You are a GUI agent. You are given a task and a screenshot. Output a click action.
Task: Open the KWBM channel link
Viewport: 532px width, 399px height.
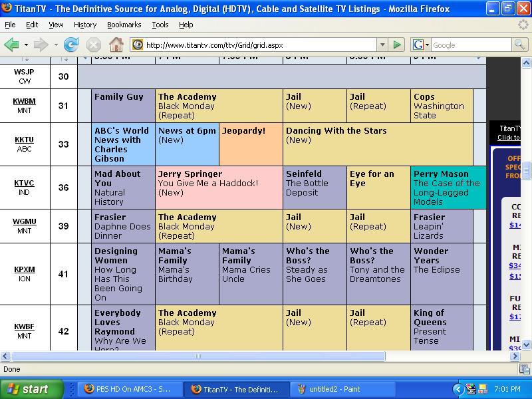pyautogui.click(x=24, y=101)
